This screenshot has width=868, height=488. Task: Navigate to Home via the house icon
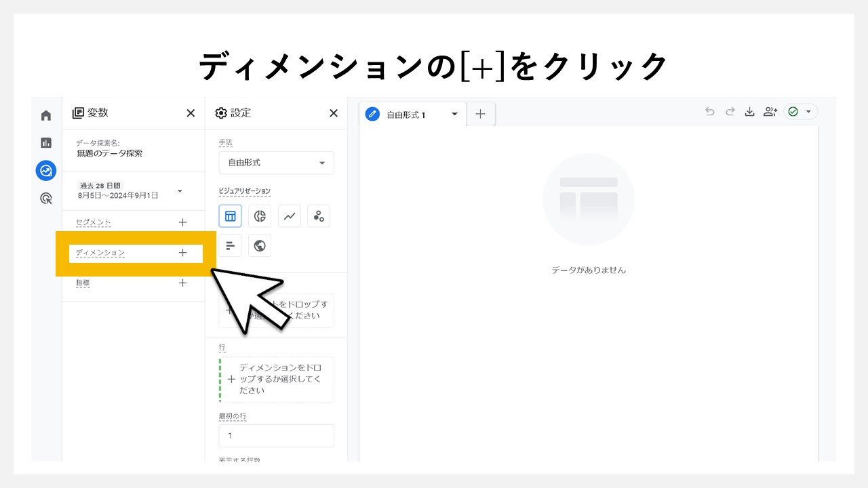[45, 115]
